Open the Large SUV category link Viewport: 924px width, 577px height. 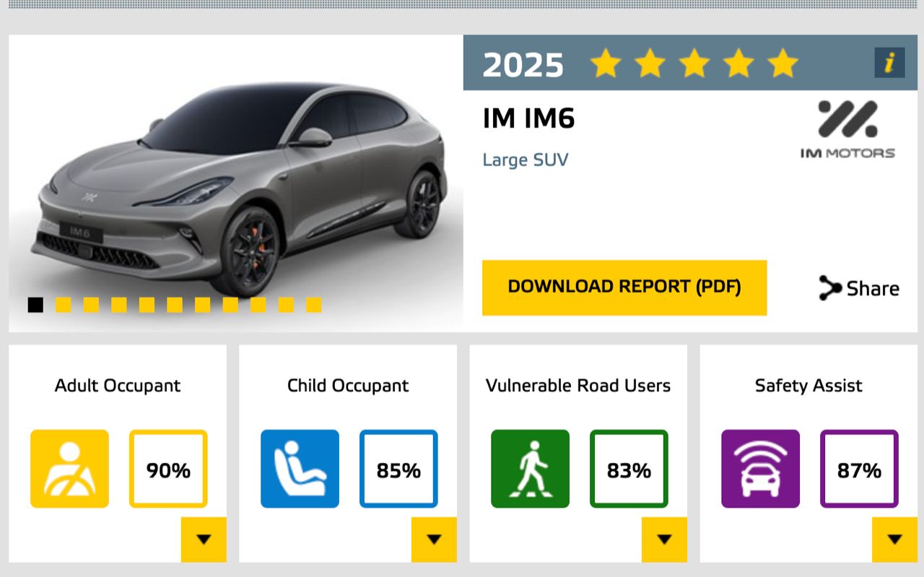point(525,160)
